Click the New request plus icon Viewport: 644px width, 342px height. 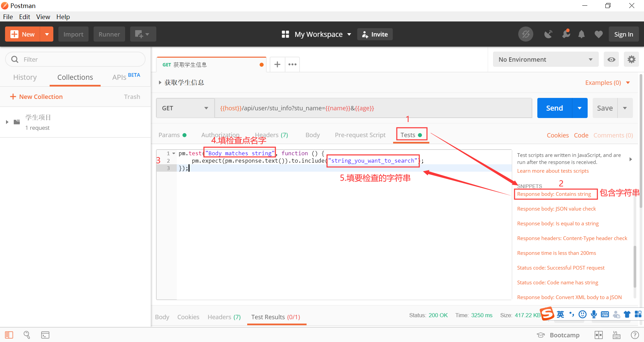coord(14,34)
